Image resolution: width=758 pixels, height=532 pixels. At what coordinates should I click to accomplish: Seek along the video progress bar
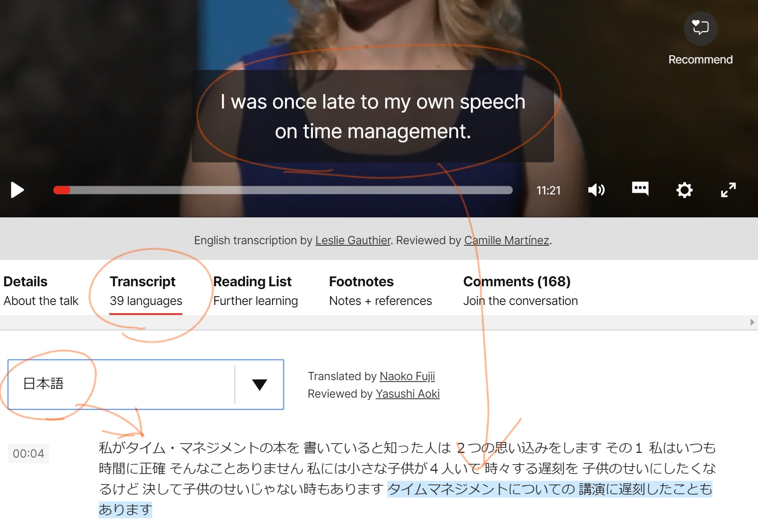283,190
